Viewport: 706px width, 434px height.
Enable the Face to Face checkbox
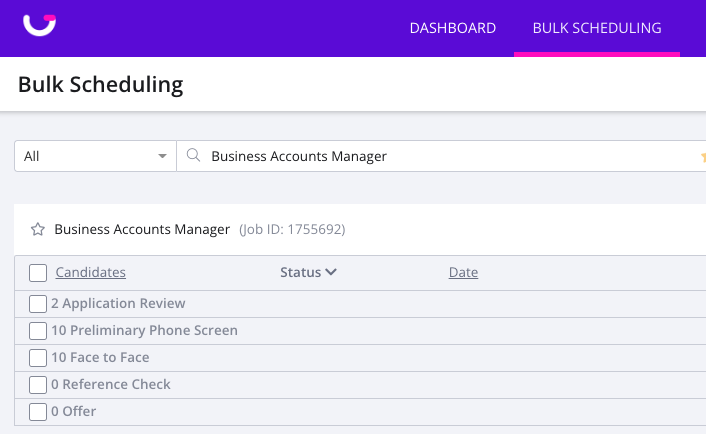[x=38, y=358]
